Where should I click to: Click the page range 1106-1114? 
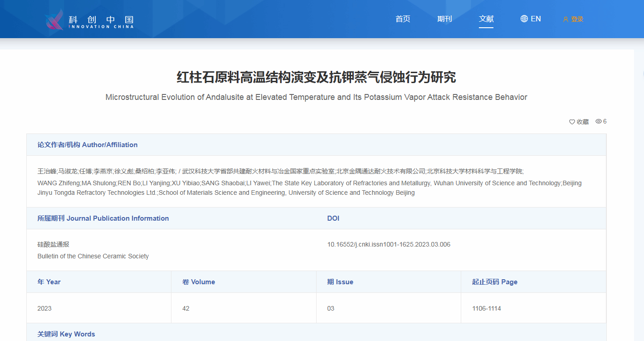coord(486,308)
